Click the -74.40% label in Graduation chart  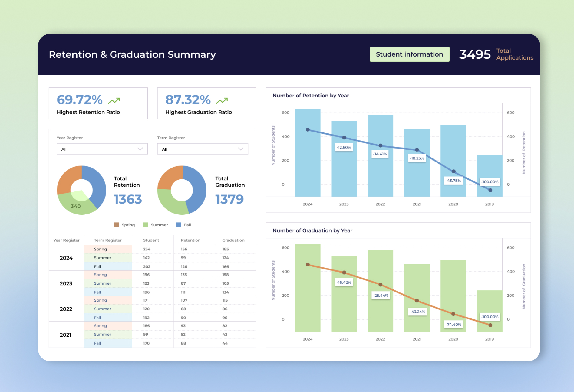pyautogui.click(x=453, y=325)
